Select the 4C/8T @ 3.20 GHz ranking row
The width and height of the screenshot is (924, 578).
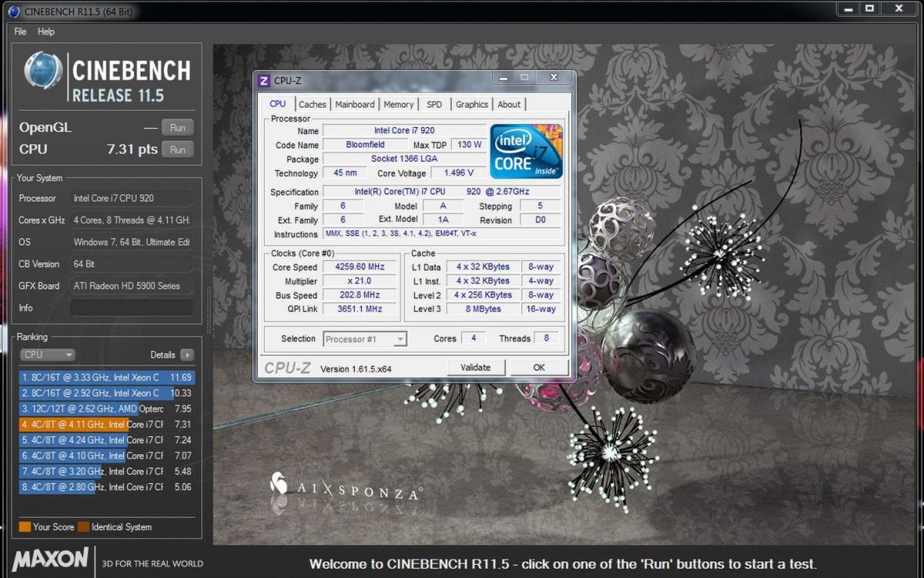(x=107, y=471)
